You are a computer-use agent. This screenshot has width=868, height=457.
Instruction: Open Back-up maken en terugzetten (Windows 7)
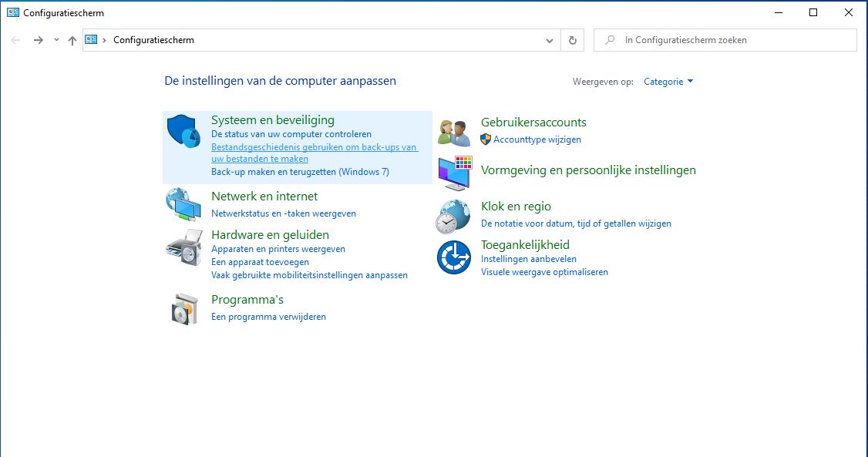pyautogui.click(x=300, y=172)
